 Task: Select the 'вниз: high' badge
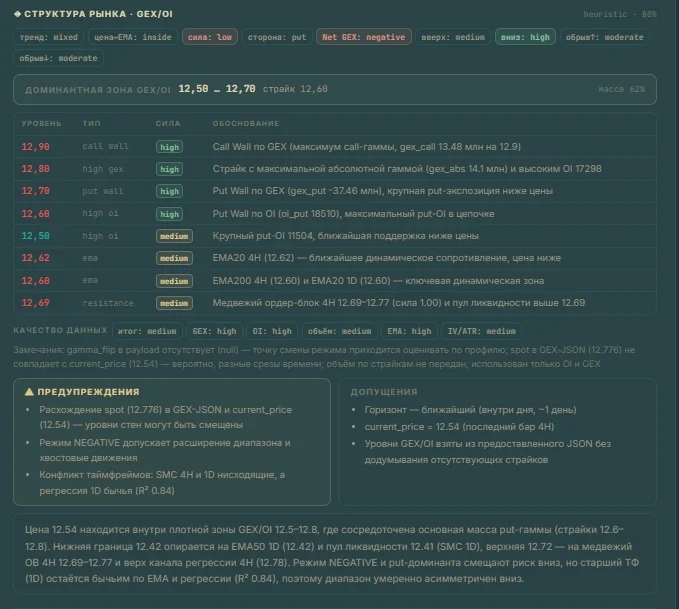(x=525, y=37)
